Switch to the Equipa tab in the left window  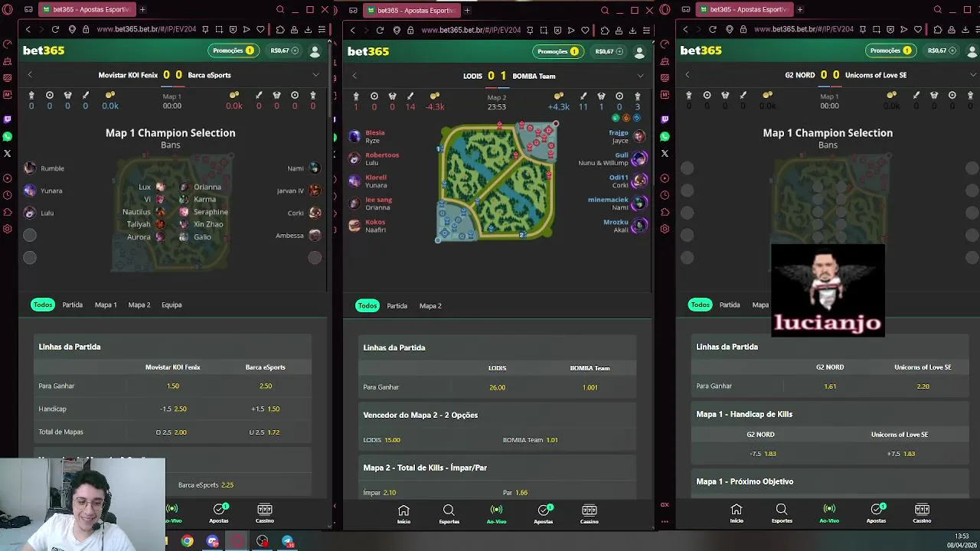coord(171,305)
